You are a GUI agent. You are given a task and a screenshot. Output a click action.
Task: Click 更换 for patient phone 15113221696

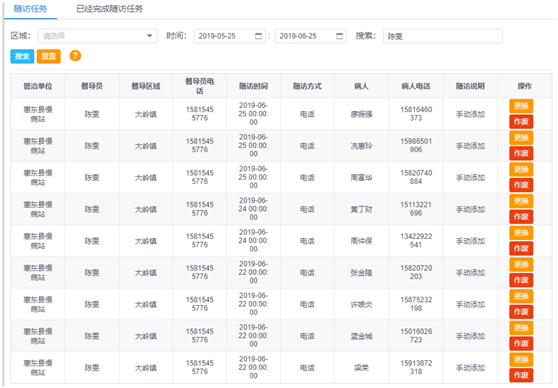(521, 201)
